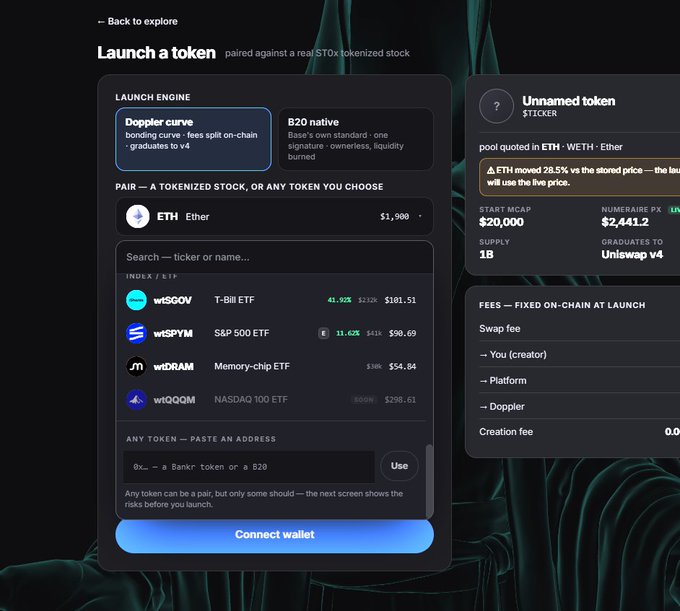Click the $298.61 price of wtQQQM

tap(400, 399)
